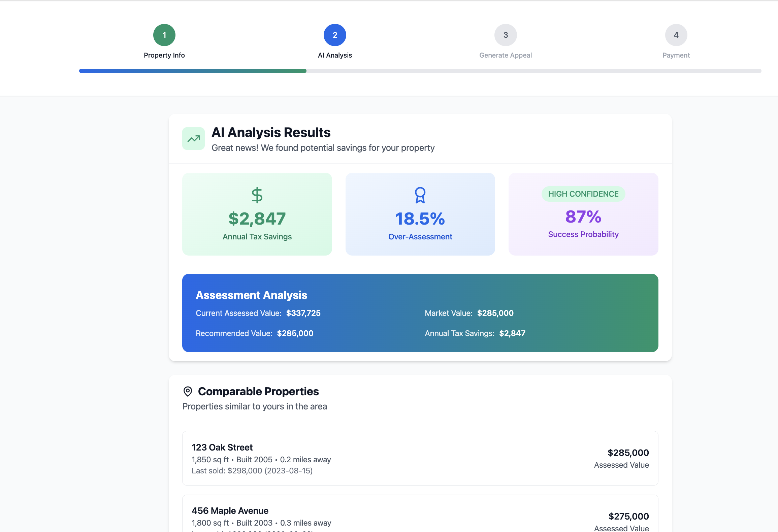
Task: Click the Comparable Properties map pin icon
Action: click(188, 391)
